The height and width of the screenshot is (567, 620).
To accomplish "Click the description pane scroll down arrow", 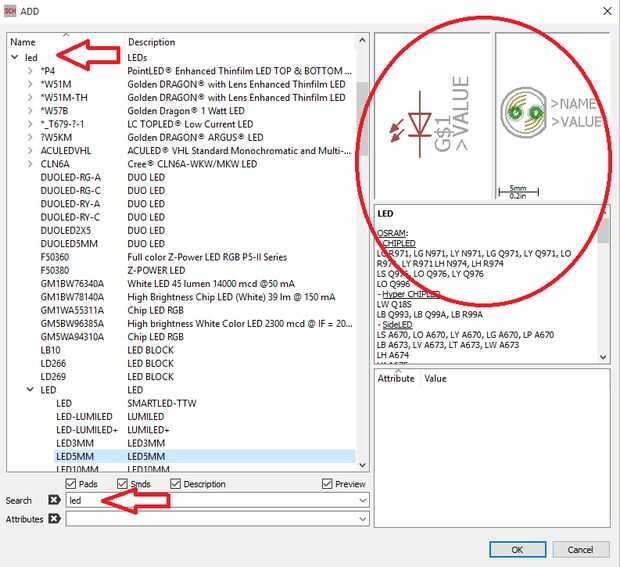I will [x=603, y=357].
